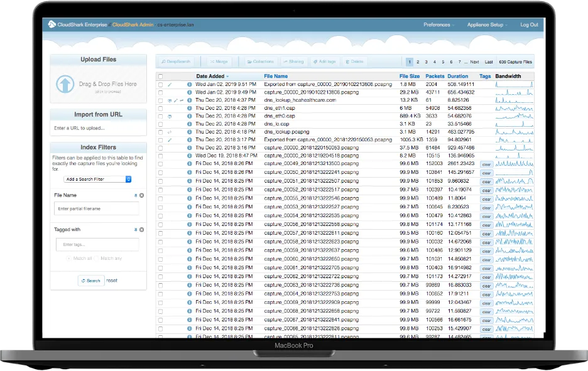This screenshot has height=371, width=588.
Task: Sort table by File Size column
Action: pos(409,76)
